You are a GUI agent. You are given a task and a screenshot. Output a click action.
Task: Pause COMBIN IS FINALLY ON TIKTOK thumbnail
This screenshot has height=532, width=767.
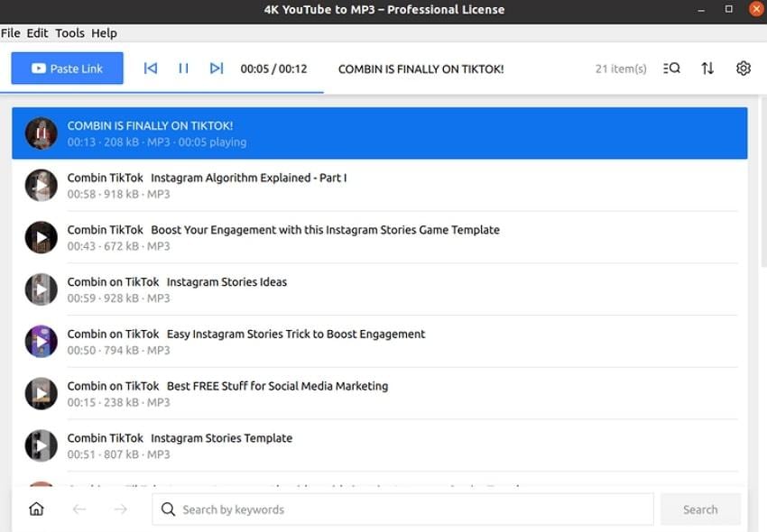coord(42,133)
